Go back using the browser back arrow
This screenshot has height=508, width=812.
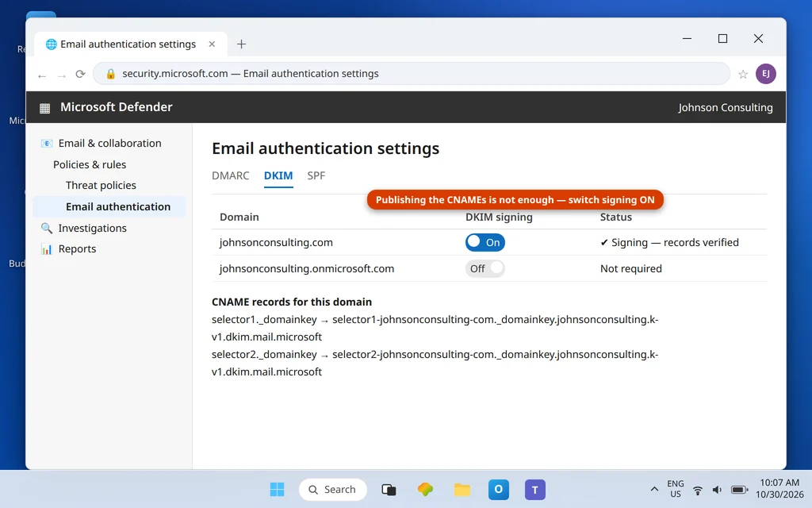(x=42, y=75)
